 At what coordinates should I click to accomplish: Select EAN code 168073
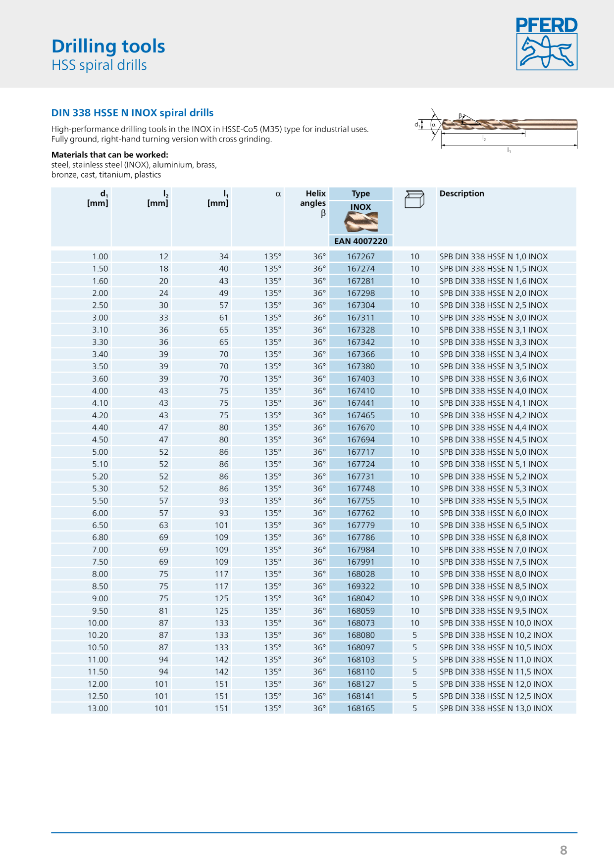click(x=361, y=623)
